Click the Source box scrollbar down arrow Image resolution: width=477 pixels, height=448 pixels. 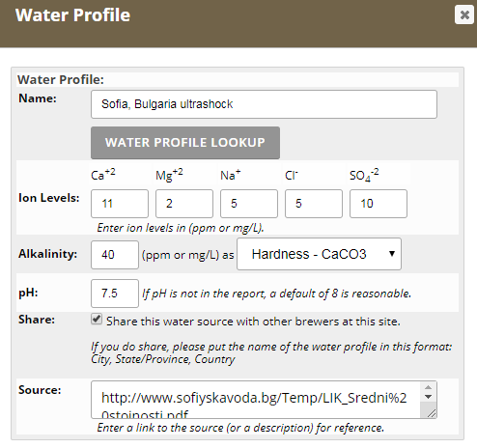[428, 397]
